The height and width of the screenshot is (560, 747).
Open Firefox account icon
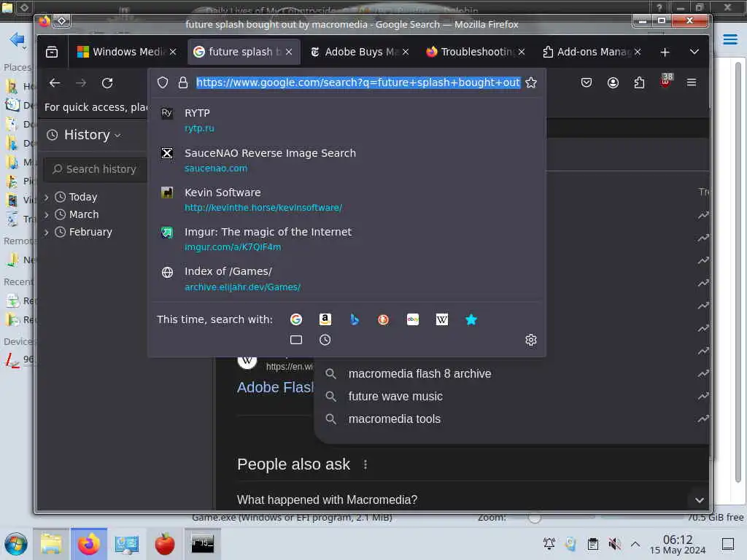pos(613,83)
